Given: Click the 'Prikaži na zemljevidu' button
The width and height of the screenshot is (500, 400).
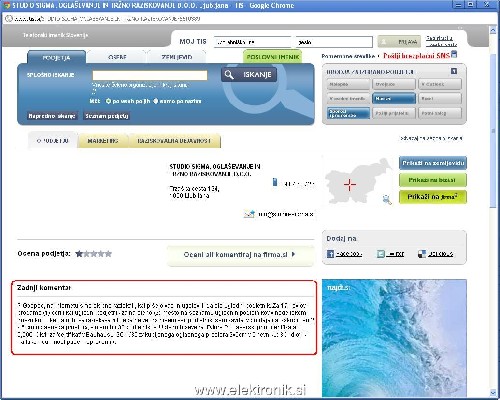Looking at the screenshot, I should (433, 163).
